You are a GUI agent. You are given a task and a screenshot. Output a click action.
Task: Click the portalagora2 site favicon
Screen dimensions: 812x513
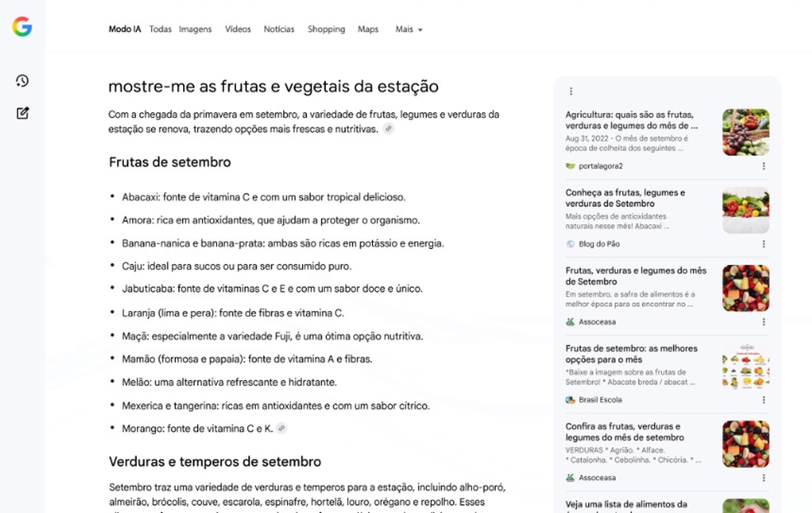pos(569,165)
